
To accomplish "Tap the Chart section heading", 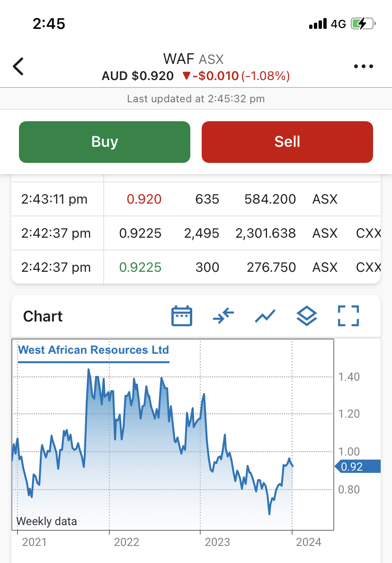I will pyautogui.click(x=43, y=316).
